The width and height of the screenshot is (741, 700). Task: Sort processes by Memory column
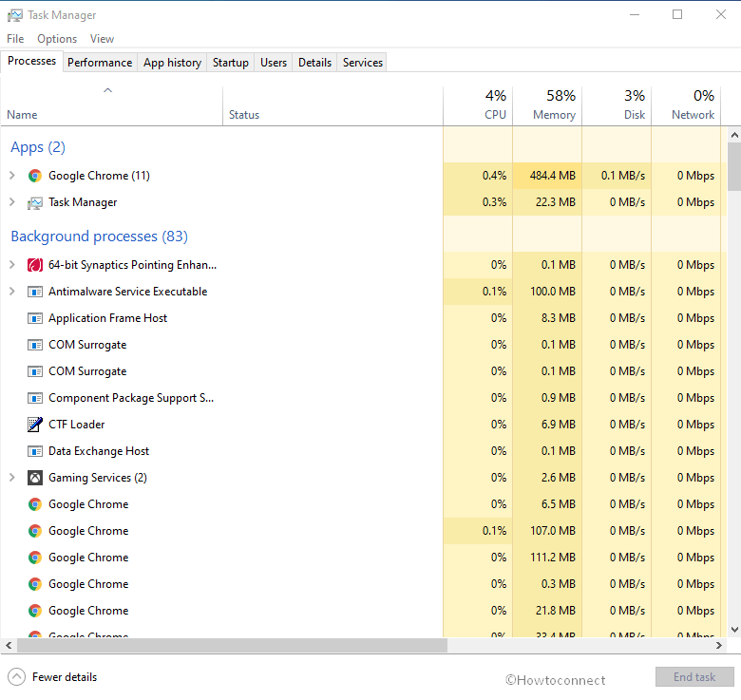pos(547,106)
